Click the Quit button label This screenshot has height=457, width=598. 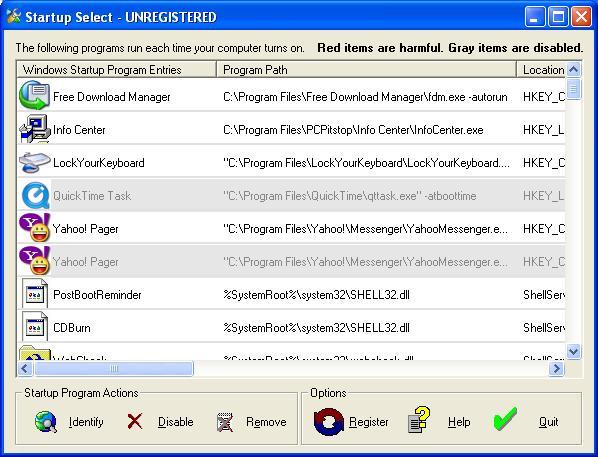(x=548, y=422)
